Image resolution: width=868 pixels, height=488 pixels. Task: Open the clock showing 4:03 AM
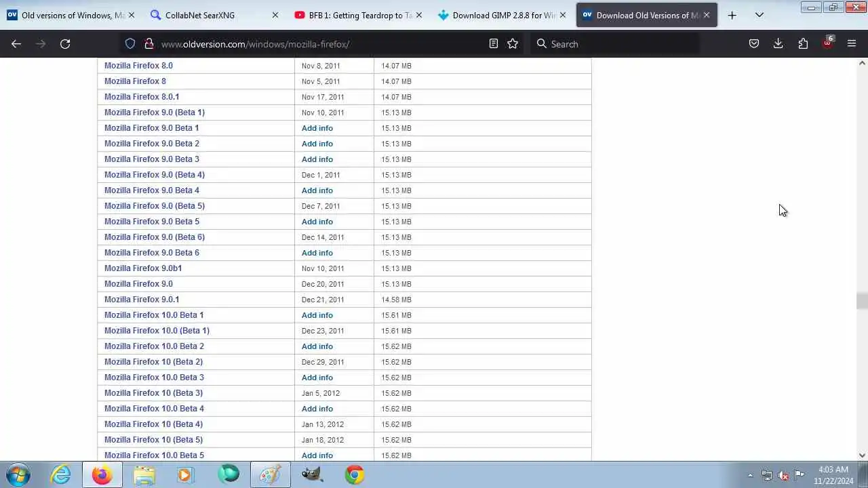tap(833, 475)
